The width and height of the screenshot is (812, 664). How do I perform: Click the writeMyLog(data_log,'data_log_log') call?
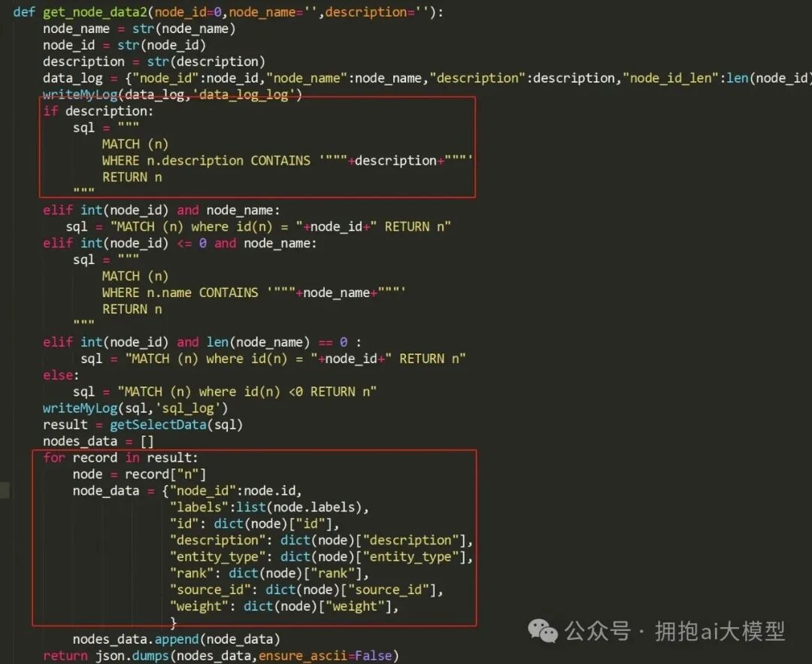pos(171,94)
